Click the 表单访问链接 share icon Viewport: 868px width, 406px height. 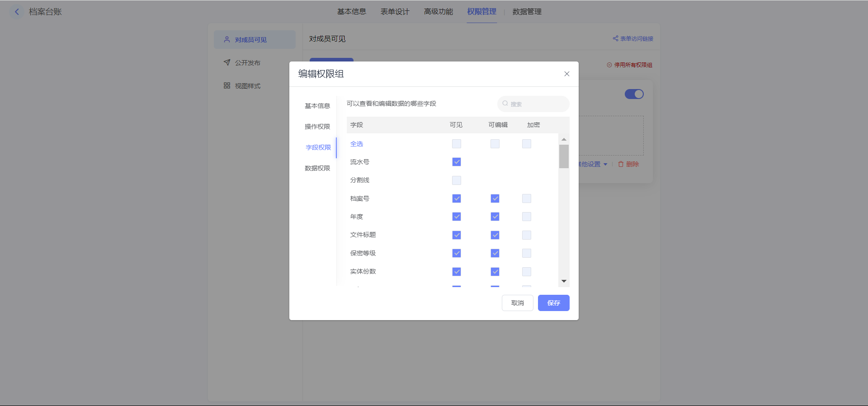pos(615,38)
